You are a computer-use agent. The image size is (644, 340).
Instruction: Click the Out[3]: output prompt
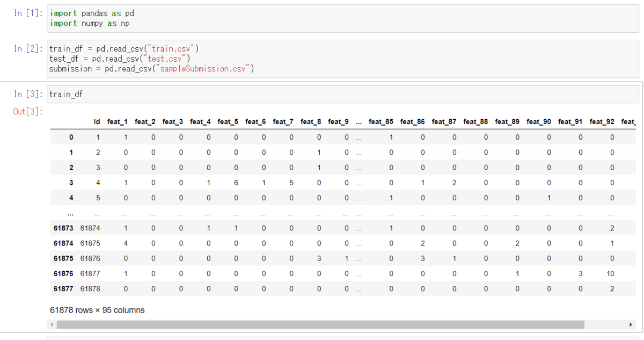pyautogui.click(x=29, y=112)
